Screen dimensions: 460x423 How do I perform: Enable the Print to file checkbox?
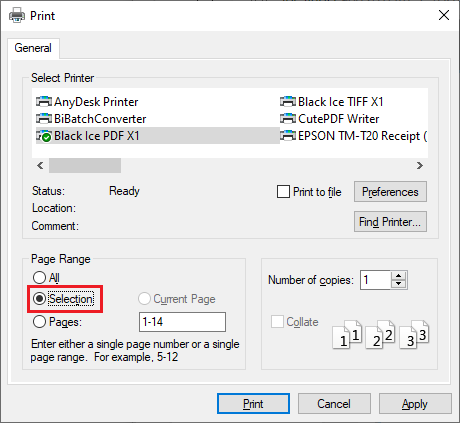(x=283, y=192)
